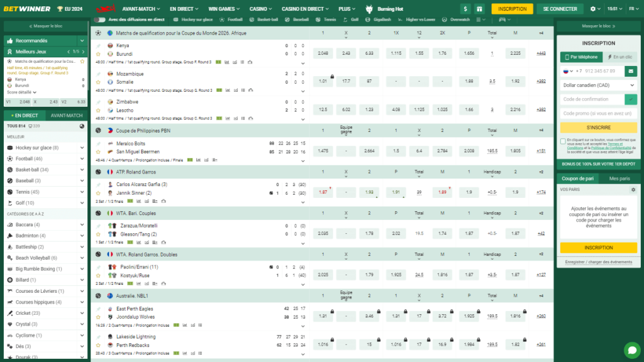Open the live chat bubble
Screen dimensions: 644x362
[x=632, y=350]
